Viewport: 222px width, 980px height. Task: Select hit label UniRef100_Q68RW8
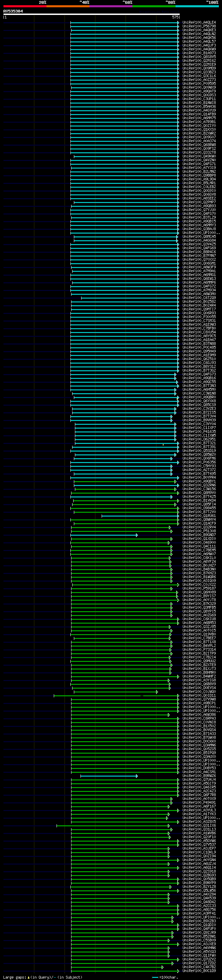click(199, 145)
